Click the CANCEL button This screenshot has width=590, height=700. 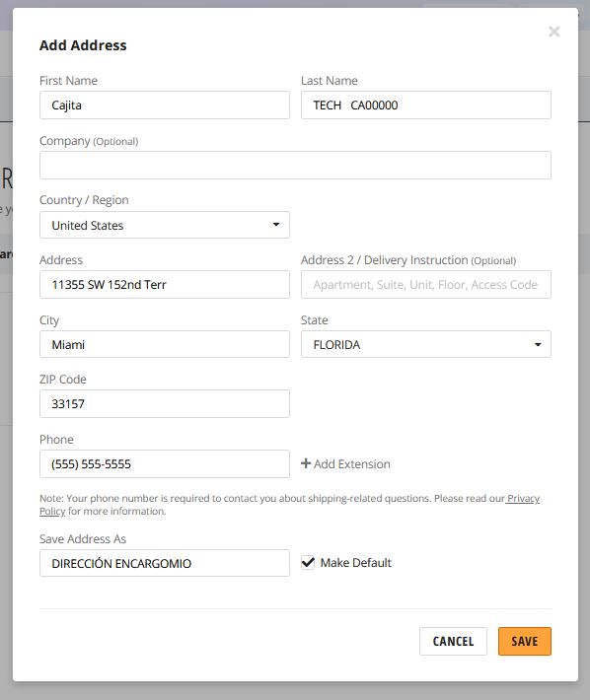453,642
